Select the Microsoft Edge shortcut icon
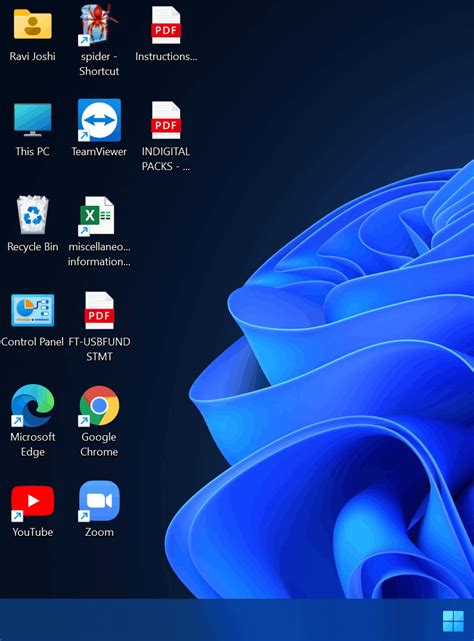Viewport: 474px width, 641px height. tap(33, 405)
